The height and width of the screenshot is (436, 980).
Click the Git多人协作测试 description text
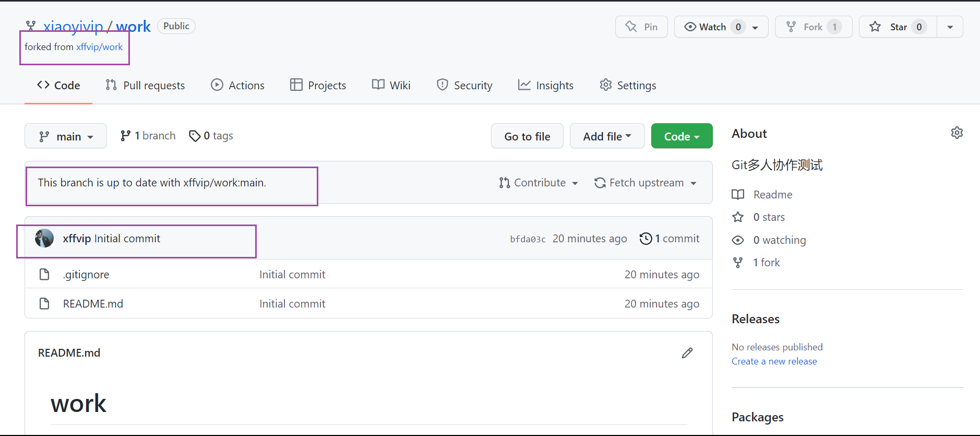coord(777,165)
